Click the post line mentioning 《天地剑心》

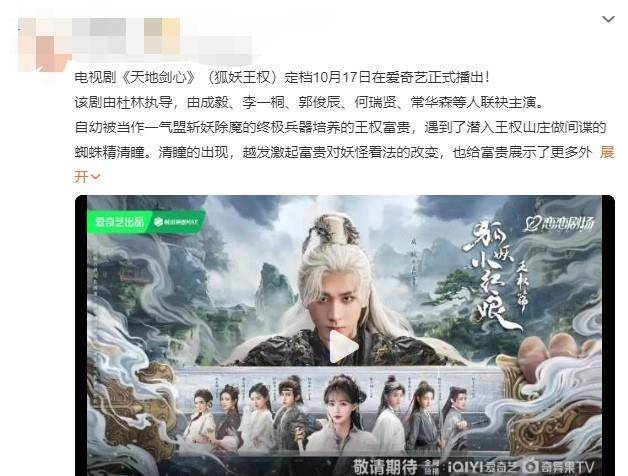point(282,77)
